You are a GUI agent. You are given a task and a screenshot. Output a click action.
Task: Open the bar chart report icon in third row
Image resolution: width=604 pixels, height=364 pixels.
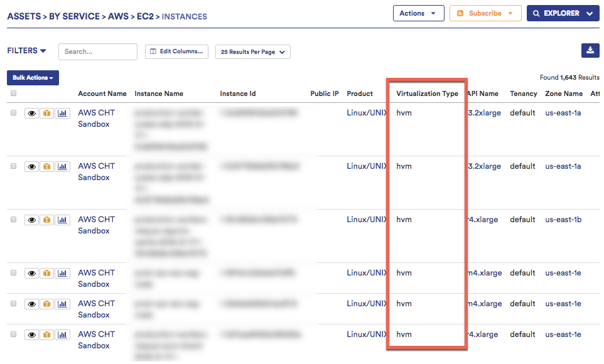(x=62, y=220)
